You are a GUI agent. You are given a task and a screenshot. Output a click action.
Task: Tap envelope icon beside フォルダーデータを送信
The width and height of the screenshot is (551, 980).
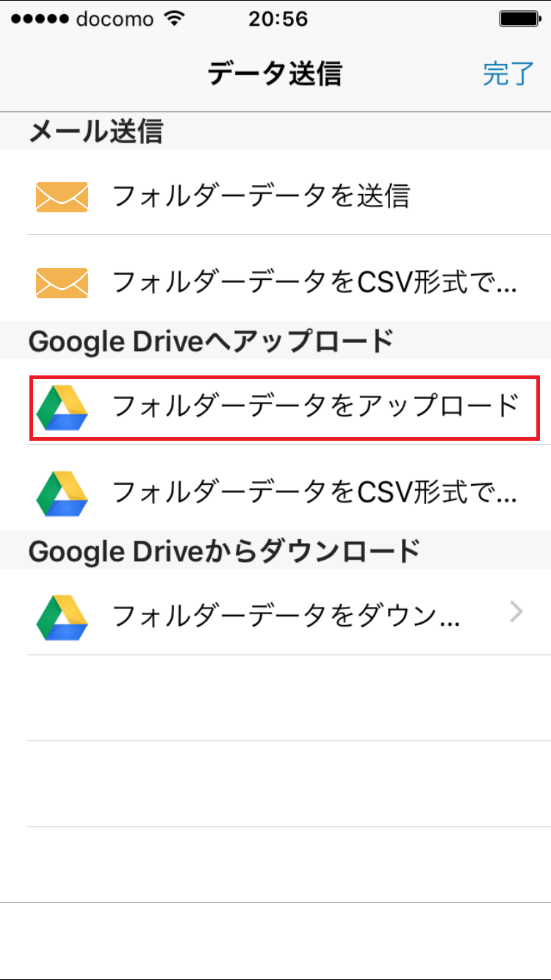point(62,197)
